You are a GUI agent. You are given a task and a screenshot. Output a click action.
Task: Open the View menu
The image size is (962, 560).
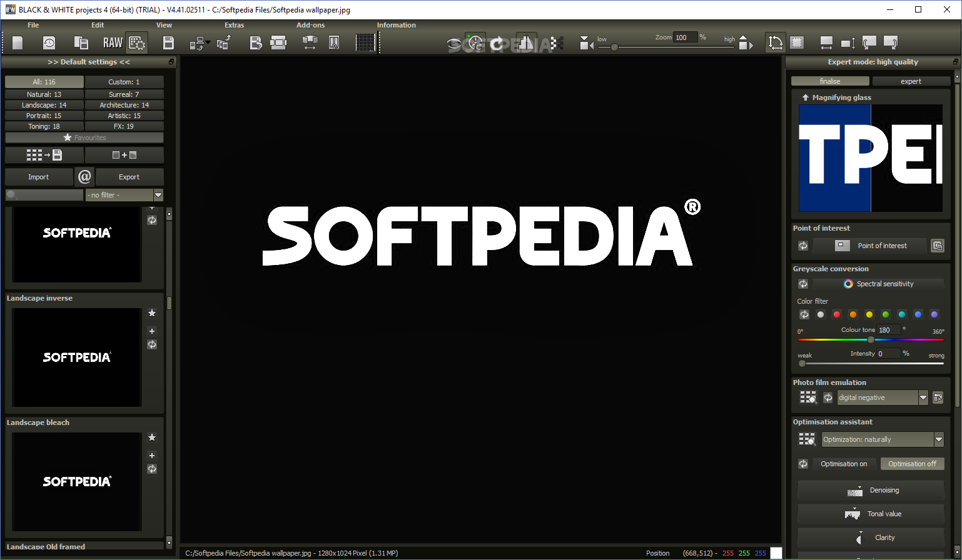(x=164, y=25)
